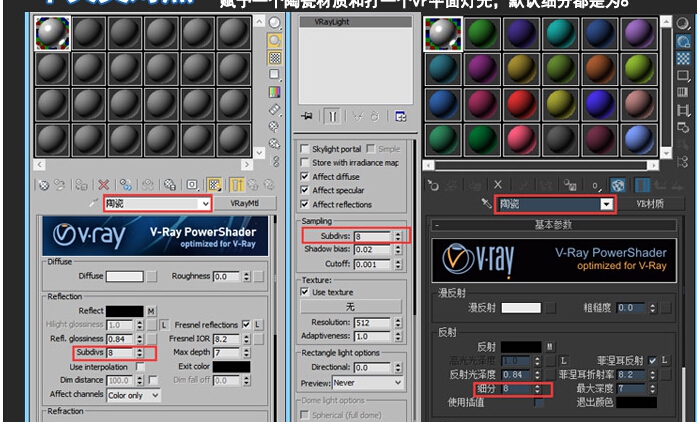Toggle checkered Background icon in left material editor

[275, 58]
